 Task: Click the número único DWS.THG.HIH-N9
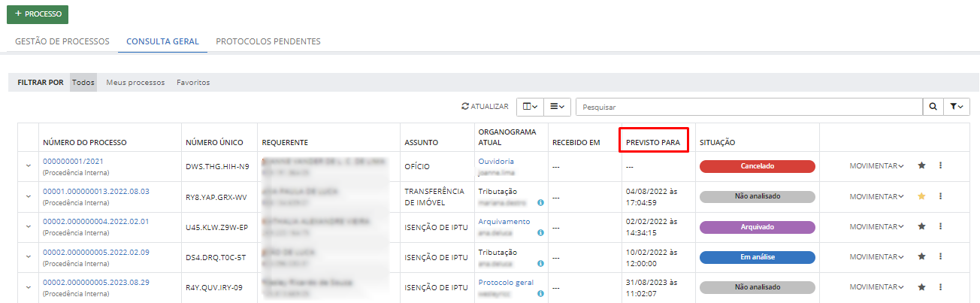pos(217,166)
